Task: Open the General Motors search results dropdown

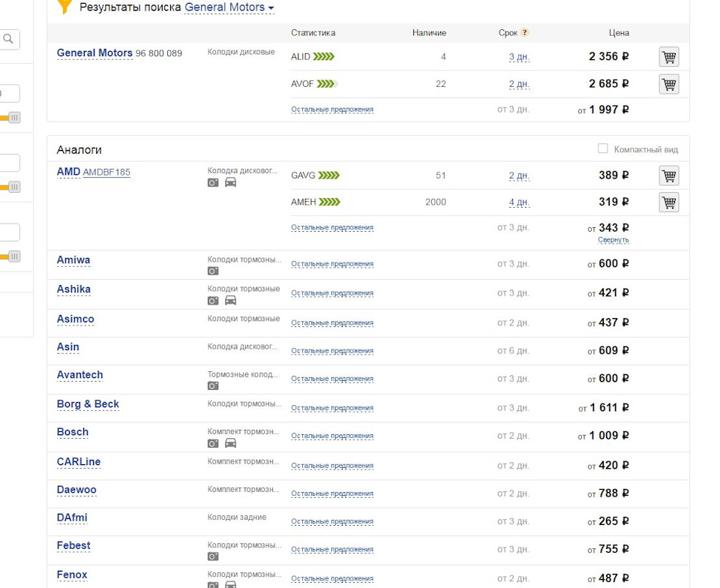Action: point(229,7)
